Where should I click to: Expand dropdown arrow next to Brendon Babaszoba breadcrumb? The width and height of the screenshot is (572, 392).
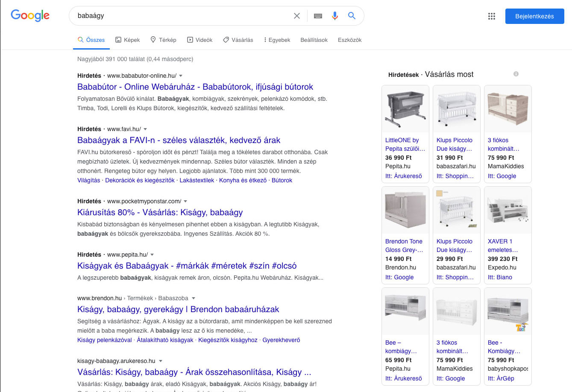[193, 298]
